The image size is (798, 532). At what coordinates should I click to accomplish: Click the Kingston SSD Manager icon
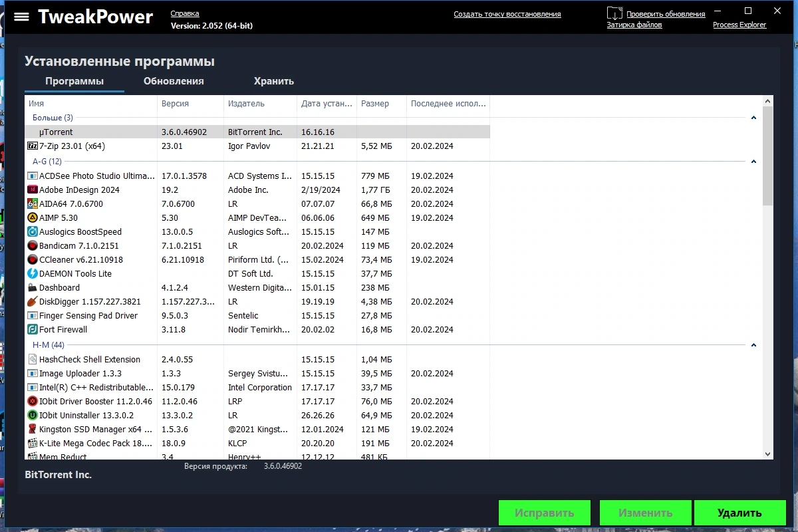pyautogui.click(x=33, y=430)
